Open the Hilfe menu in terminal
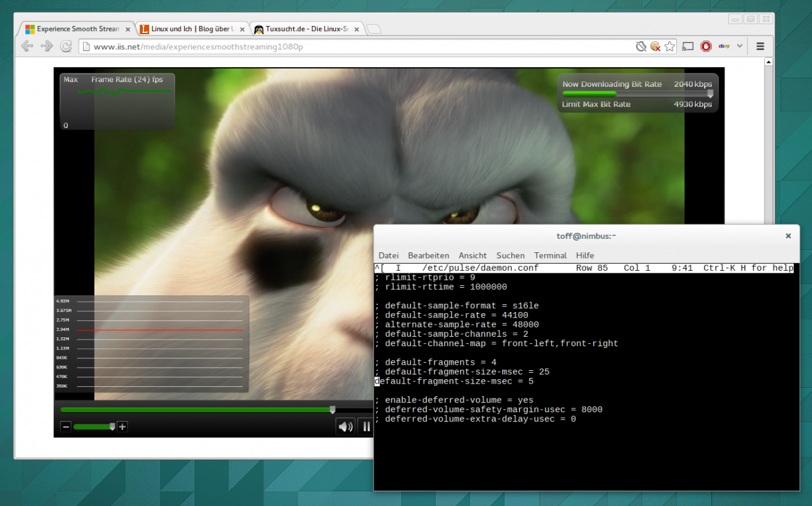This screenshot has width=812, height=506. click(585, 256)
